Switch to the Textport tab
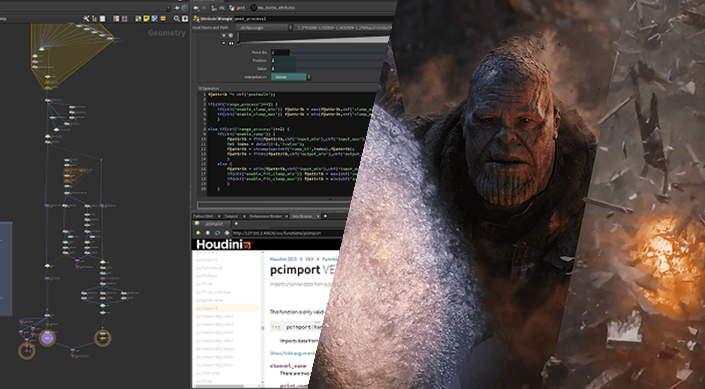The width and height of the screenshot is (705, 389). click(231, 216)
